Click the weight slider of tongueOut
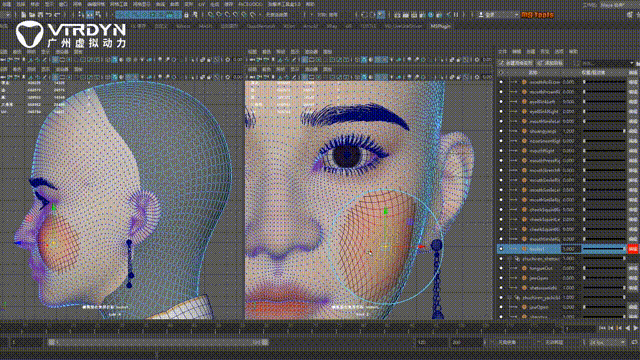Screen dimensions: 640x360 604,268
